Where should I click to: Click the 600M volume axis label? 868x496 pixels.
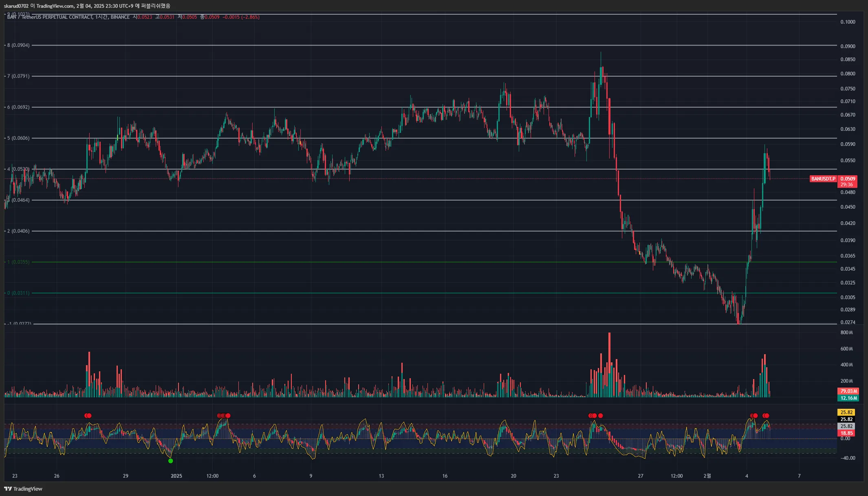pos(846,349)
